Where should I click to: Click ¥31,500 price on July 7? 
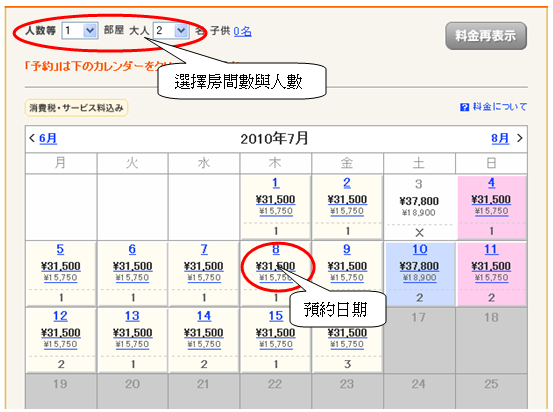point(204,266)
